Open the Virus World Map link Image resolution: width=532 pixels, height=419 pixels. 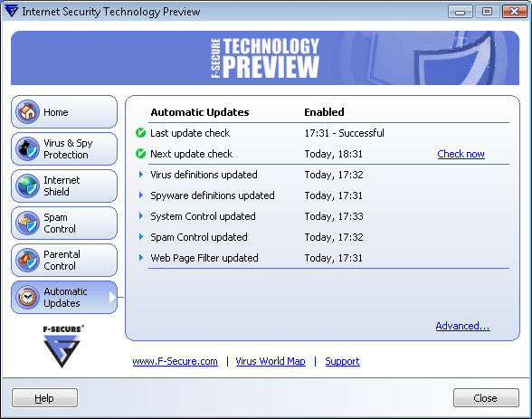[271, 361]
